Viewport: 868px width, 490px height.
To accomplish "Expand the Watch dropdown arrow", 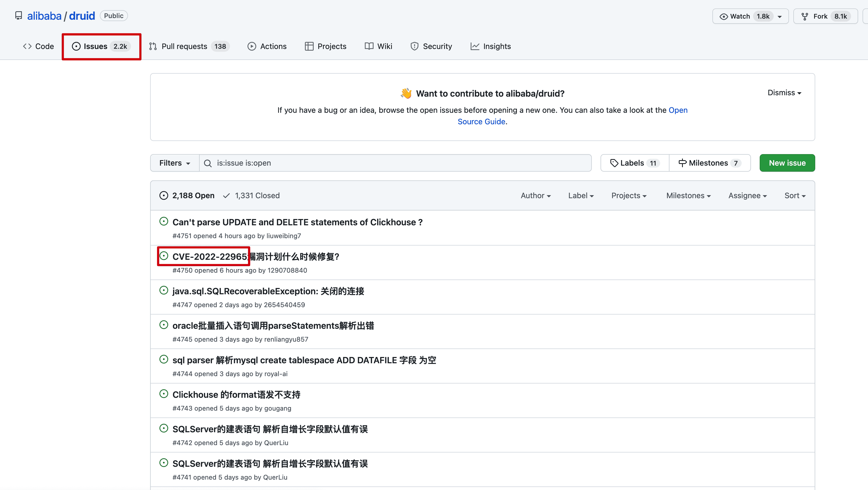I will tap(780, 16).
